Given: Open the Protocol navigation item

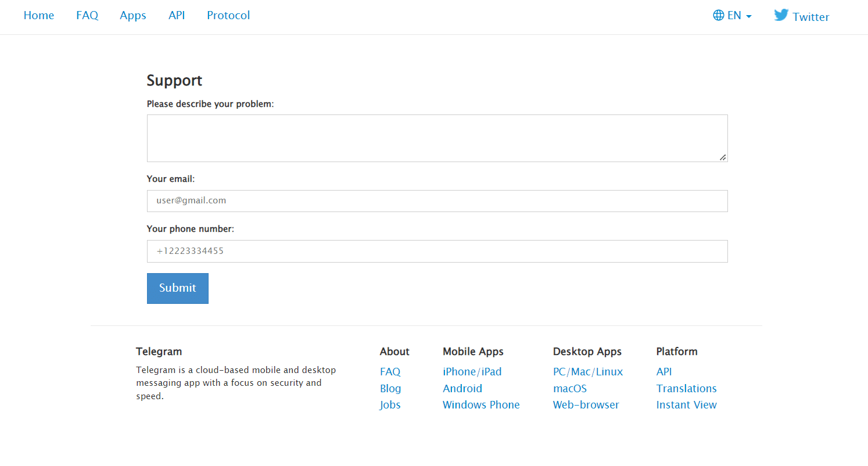Looking at the screenshot, I should click(228, 16).
